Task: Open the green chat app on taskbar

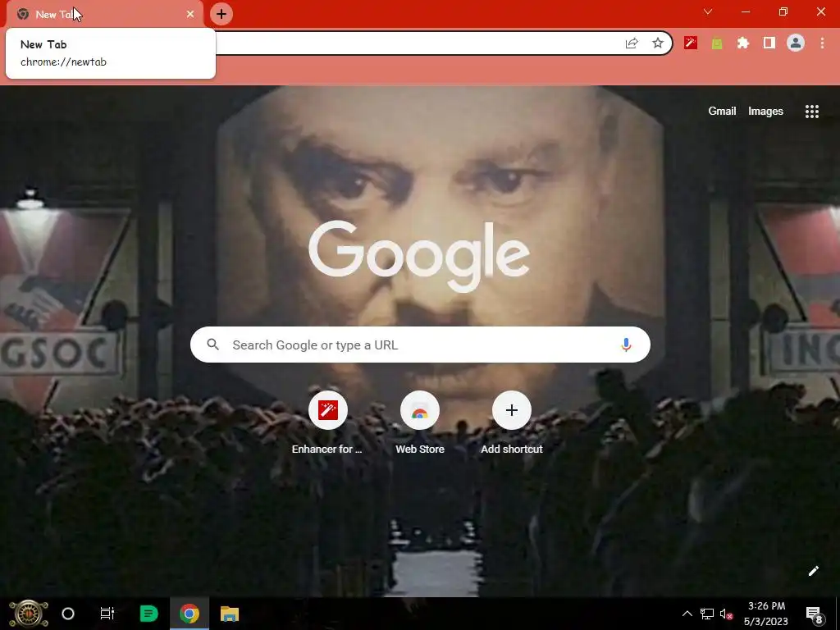Action: pos(148,614)
